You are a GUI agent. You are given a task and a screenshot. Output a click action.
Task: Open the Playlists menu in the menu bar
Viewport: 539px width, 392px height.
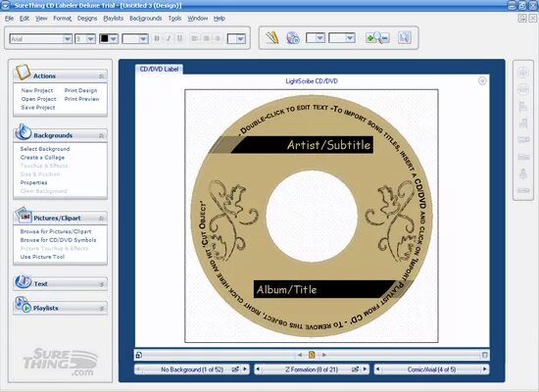[113, 19]
